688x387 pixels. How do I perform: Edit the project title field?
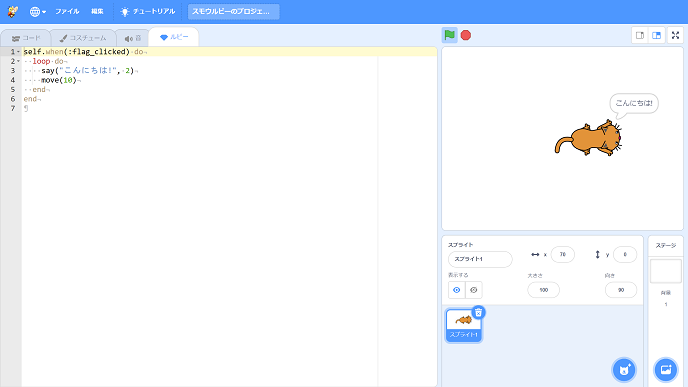tap(233, 11)
